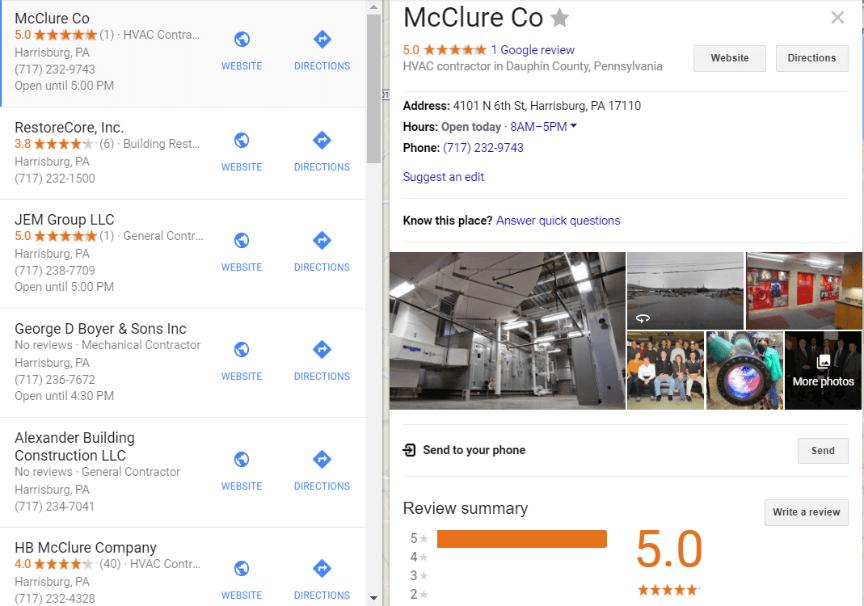The height and width of the screenshot is (606, 864).
Task: Open the group team photo thumbnail
Action: (x=666, y=370)
